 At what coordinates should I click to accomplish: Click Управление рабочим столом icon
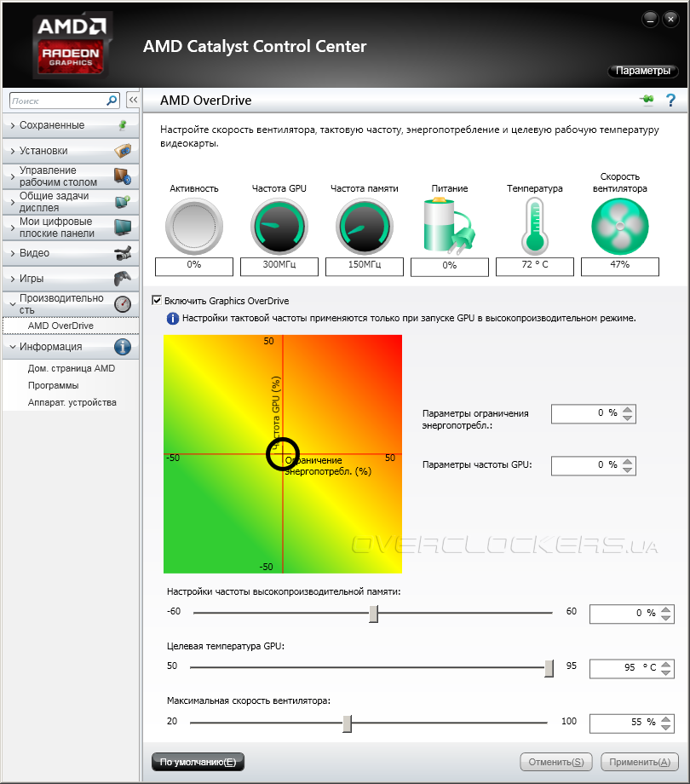click(x=123, y=176)
